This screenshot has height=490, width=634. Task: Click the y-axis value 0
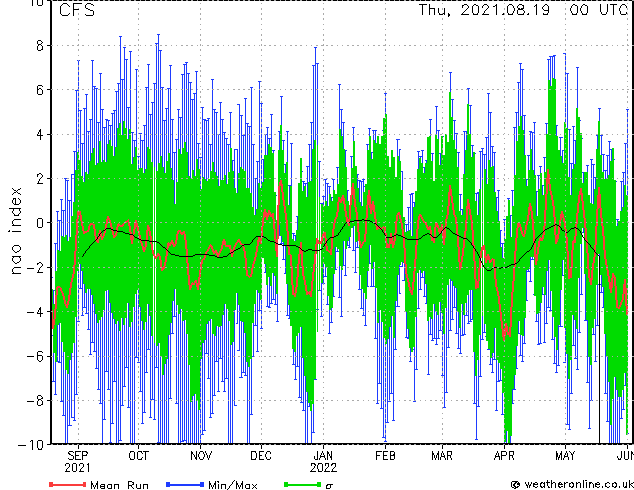click(40, 223)
